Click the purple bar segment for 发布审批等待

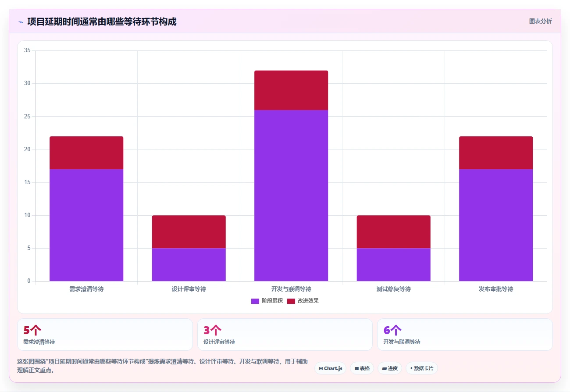tap(496, 225)
